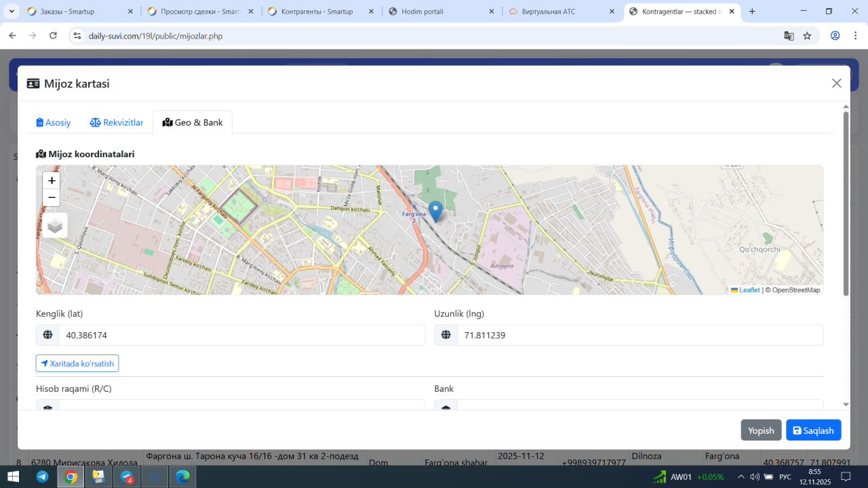The width and height of the screenshot is (868, 488).
Task: Switch to the Rekvizitlar tab
Action: click(x=117, y=123)
